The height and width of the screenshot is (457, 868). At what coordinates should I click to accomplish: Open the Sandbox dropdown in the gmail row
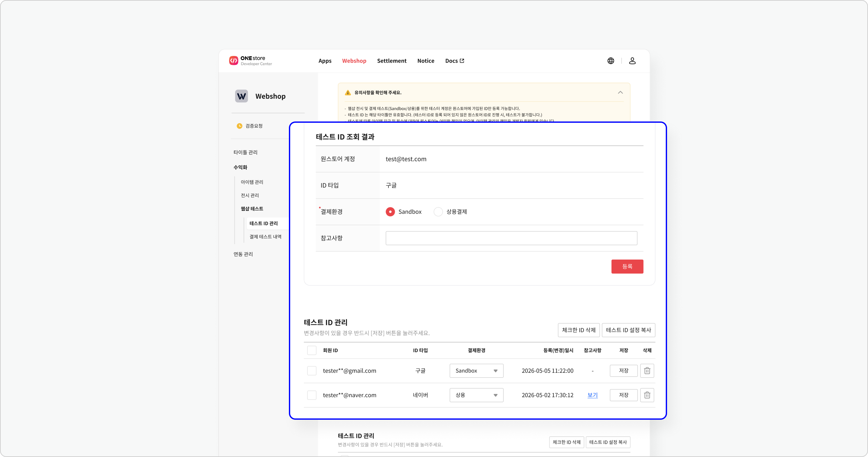tap(476, 371)
